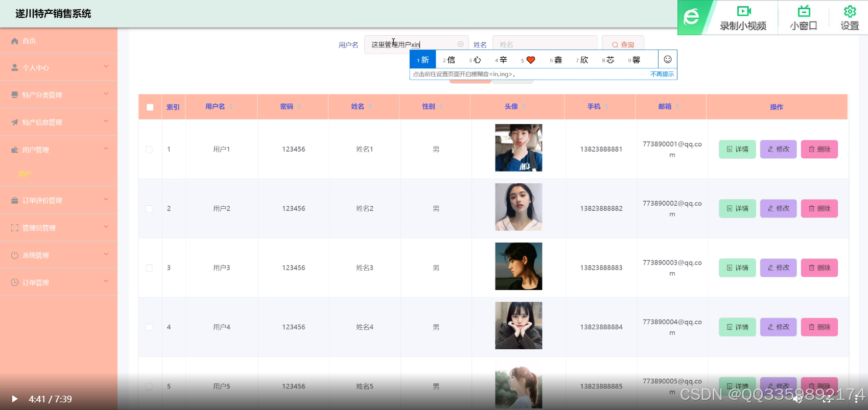Select IME candidate 6 鑫

556,60
